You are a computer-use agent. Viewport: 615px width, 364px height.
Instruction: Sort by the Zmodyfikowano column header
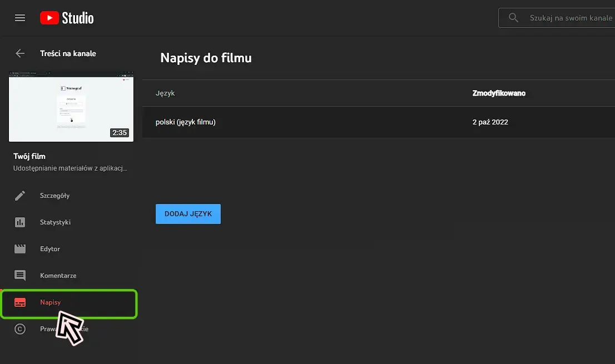[x=499, y=93]
